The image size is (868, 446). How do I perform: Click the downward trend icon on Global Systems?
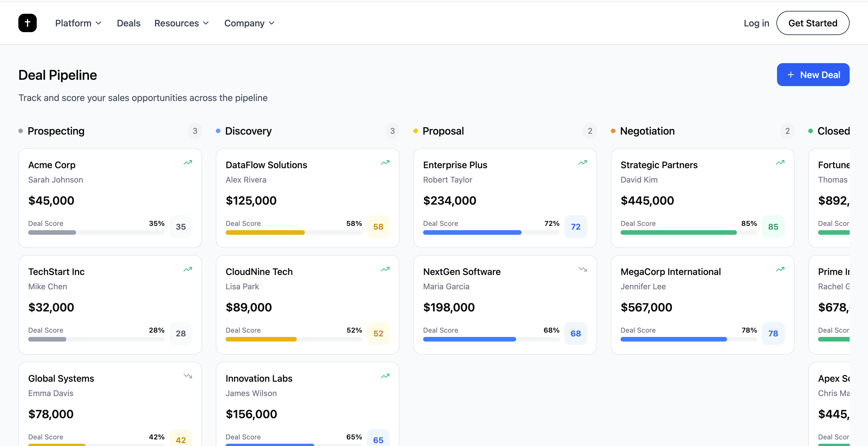tap(188, 376)
